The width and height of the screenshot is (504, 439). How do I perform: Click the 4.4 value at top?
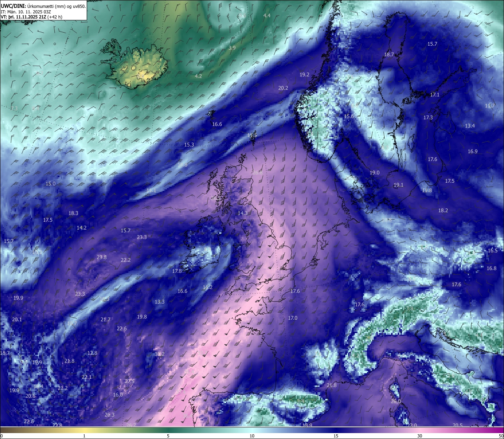coord(267,15)
